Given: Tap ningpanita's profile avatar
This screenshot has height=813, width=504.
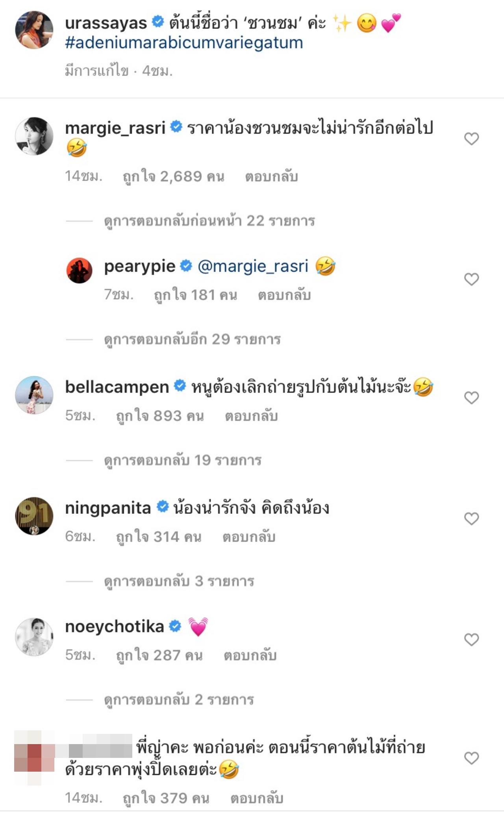Looking at the screenshot, I should tap(34, 516).
